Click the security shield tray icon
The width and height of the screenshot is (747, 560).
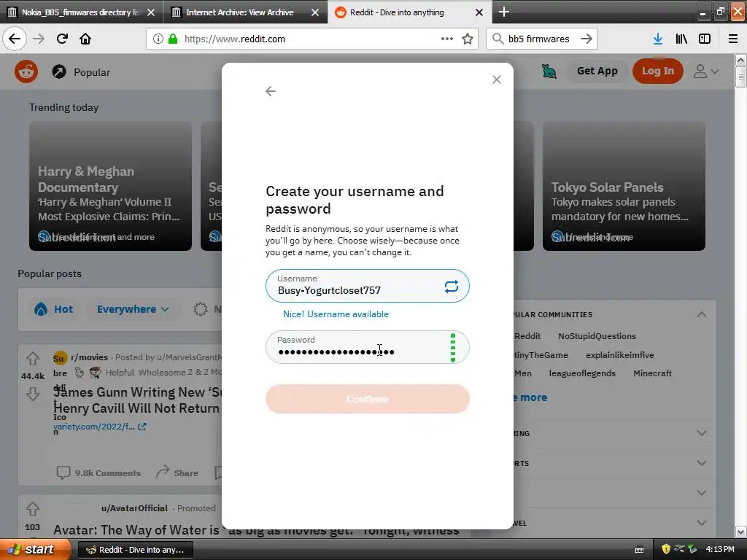point(665,550)
